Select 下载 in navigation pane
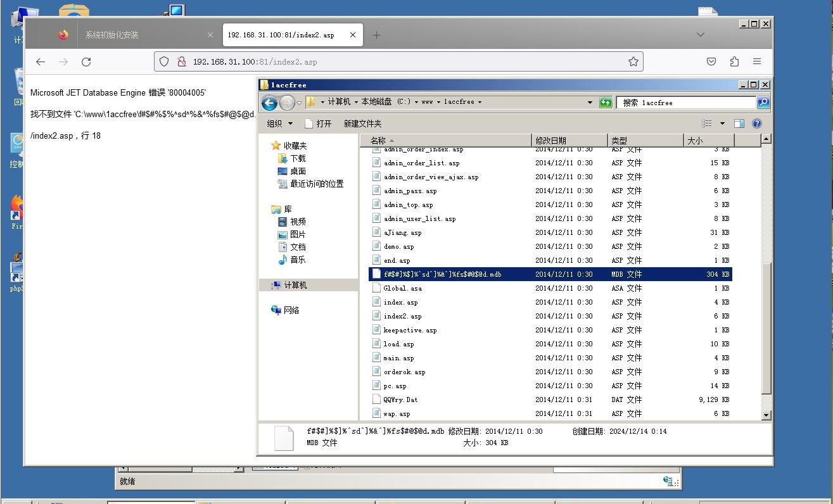 292,158
